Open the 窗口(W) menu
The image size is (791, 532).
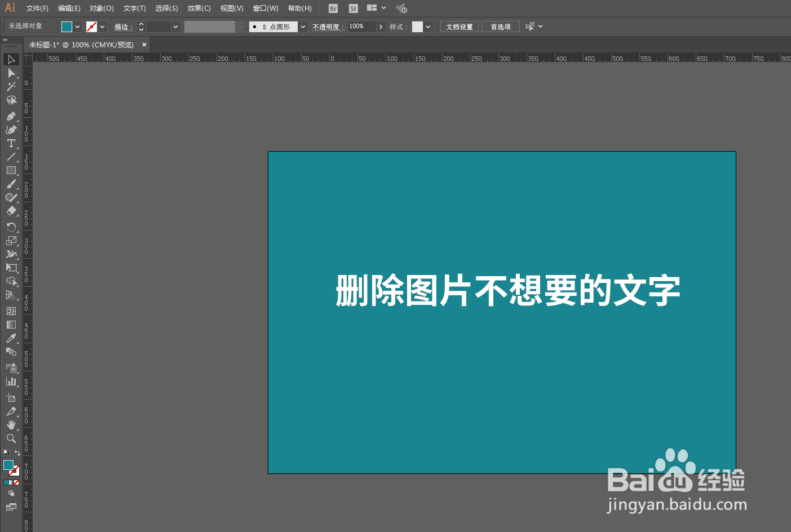pos(266,8)
